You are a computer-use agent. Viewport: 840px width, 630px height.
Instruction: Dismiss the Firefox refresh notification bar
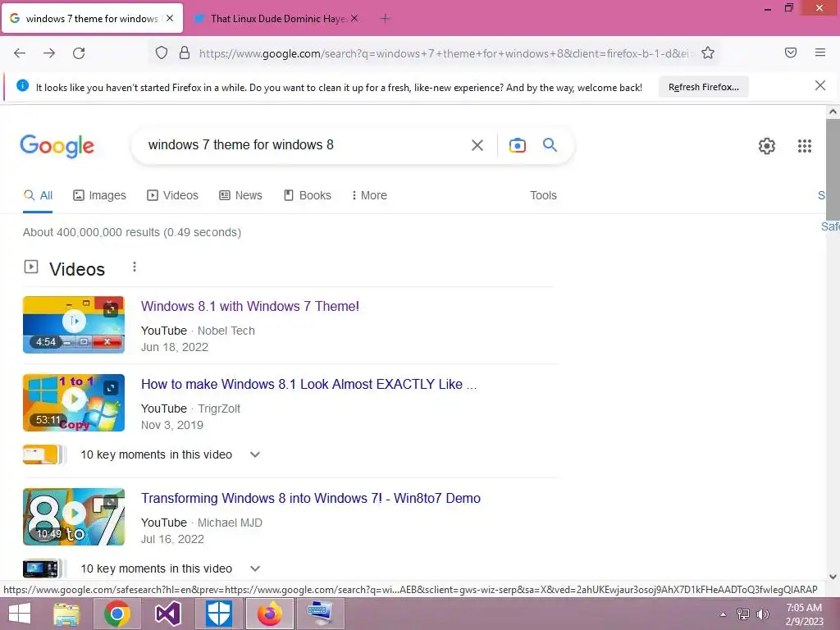820,85
